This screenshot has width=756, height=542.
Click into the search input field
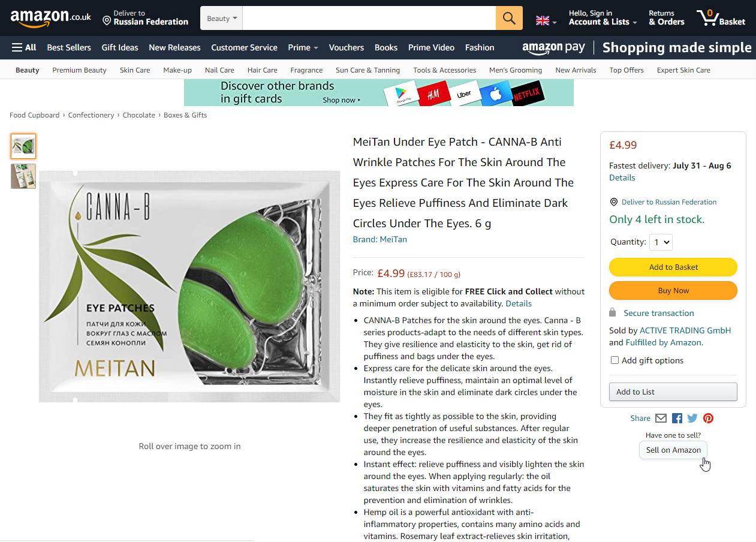(369, 18)
